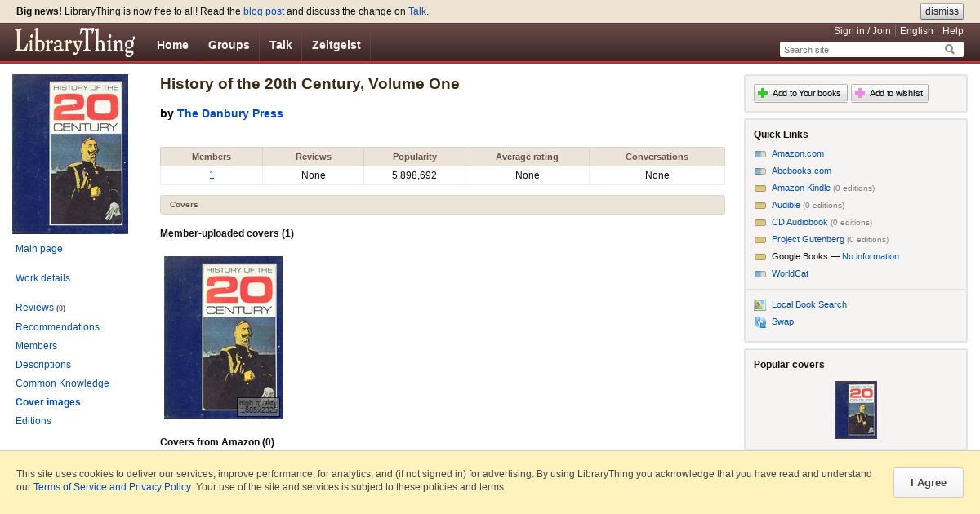Screen dimensions: 980x514
Task: Open the Help link
Action: coord(953,31)
